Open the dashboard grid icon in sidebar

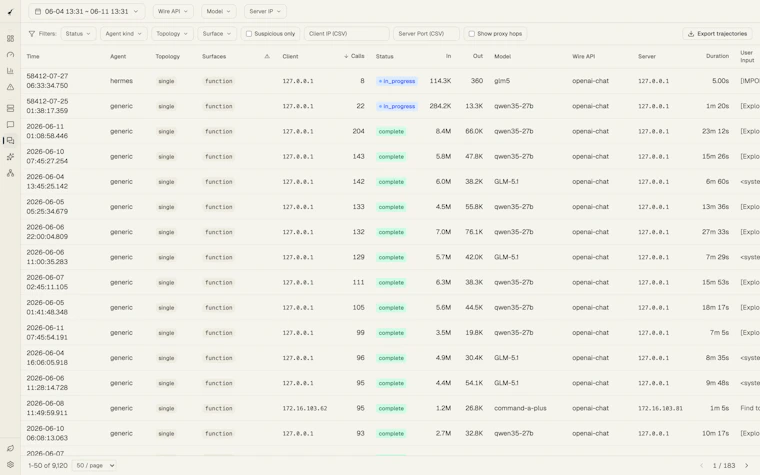coord(10,39)
